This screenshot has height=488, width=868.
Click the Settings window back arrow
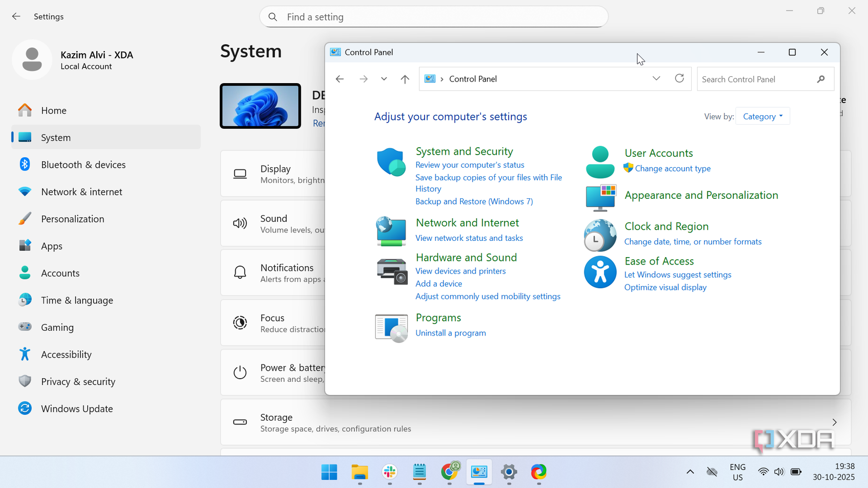tap(16, 16)
